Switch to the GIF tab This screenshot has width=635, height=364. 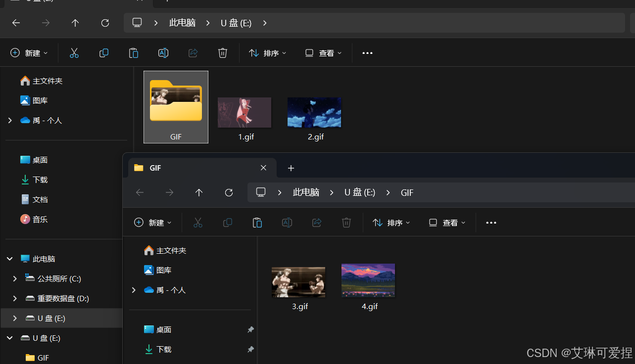click(x=155, y=168)
